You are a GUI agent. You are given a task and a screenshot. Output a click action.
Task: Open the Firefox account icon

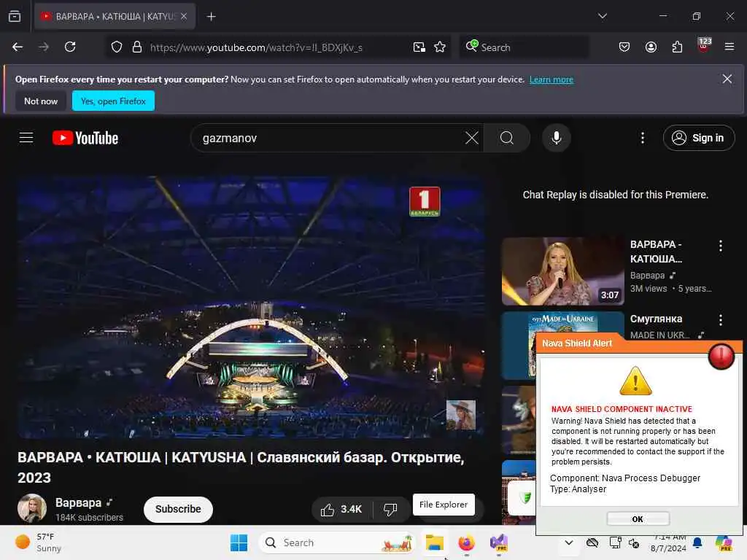click(651, 47)
